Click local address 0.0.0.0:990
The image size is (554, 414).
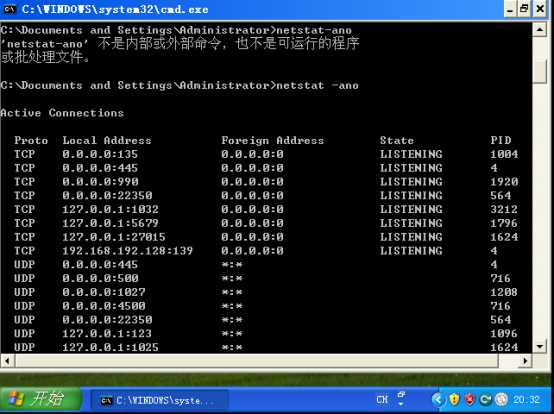pyautogui.click(x=100, y=182)
